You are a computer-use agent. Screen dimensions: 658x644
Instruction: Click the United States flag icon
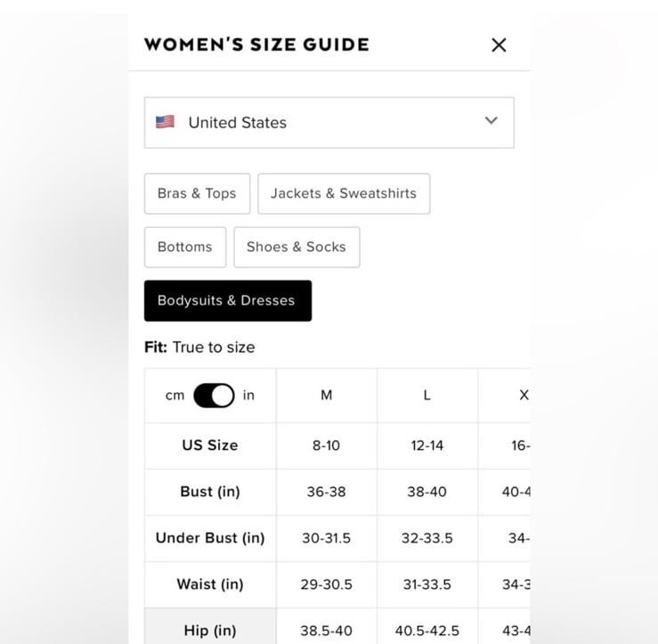(x=165, y=122)
